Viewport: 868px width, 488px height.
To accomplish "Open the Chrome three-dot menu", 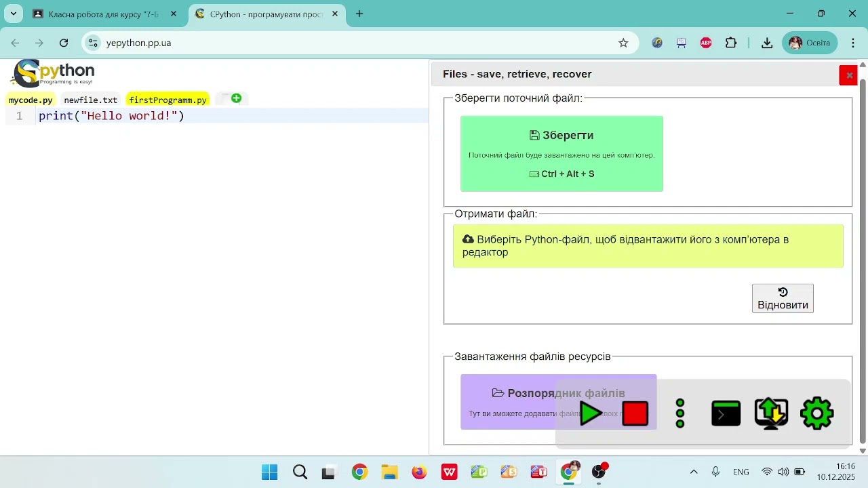I will coord(853,43).
